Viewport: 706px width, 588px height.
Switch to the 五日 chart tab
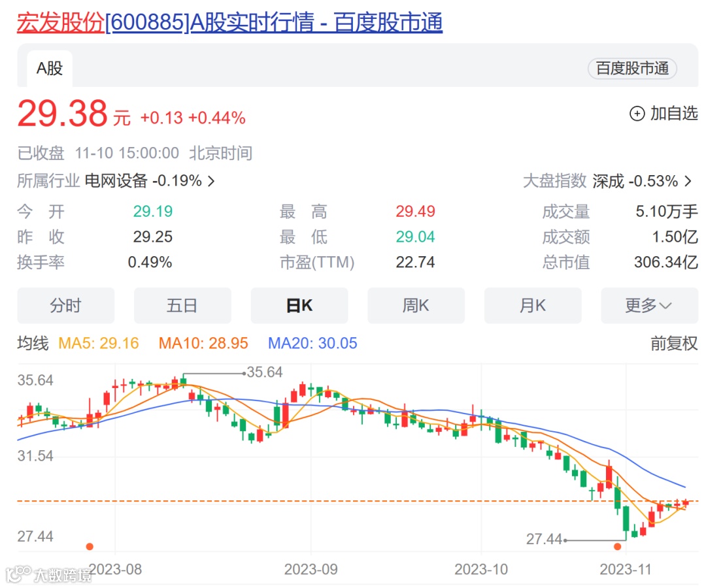pyautogui.click(x=182, y=306)
